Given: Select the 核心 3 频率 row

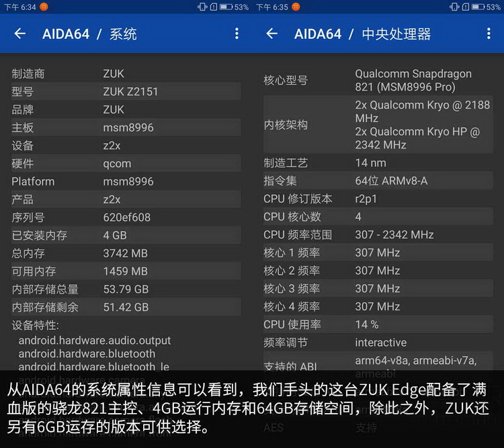Looking at the screenshot, I should click(378, 289).
